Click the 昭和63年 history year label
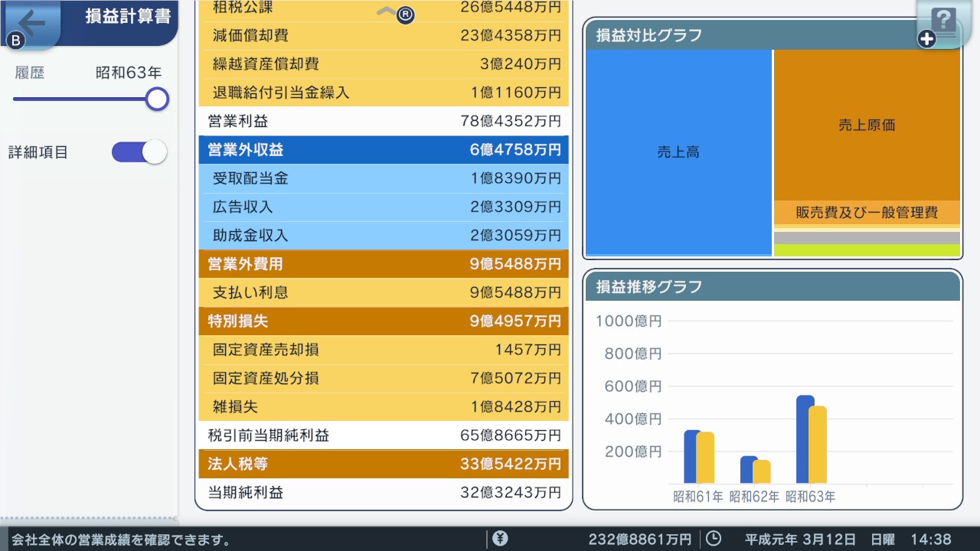The height and width of the screenshot is (551, 980). point(129,73)
